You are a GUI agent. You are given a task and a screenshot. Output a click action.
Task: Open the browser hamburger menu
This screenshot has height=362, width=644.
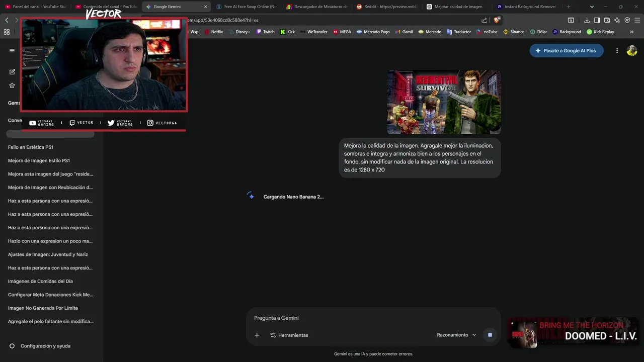(637, 20)
